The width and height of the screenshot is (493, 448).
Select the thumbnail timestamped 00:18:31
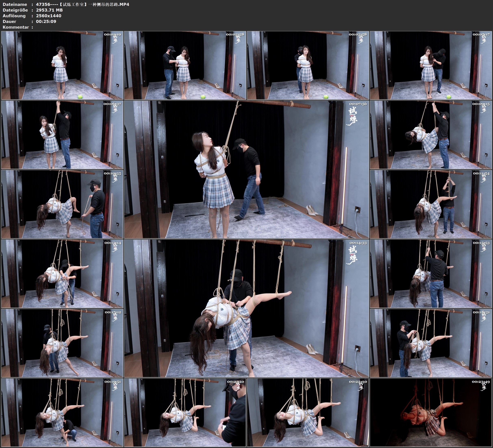click(x=431, y=343)
